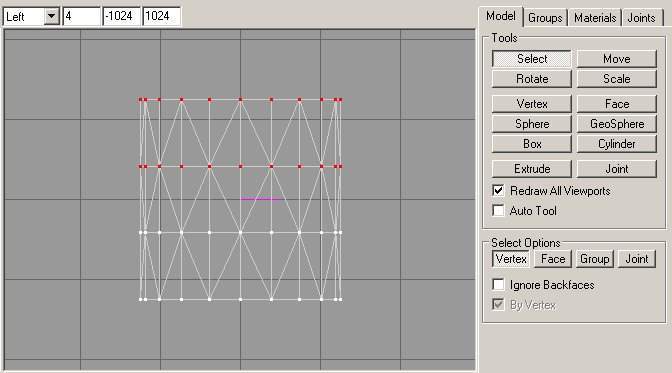The width and height of the screenshot is (672, 373).
Task: Enable the Auto Tool checkbox
Action: (x=498, y=211)
